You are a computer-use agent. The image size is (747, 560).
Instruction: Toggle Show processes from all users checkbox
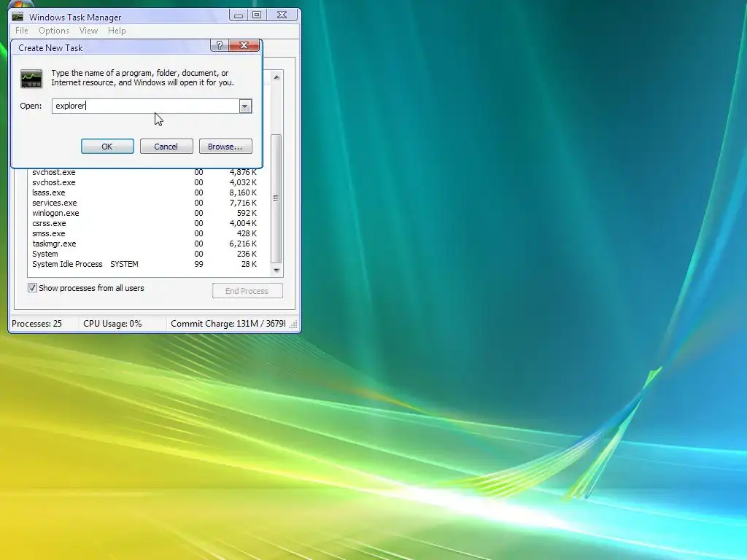[x=32, y=287]
